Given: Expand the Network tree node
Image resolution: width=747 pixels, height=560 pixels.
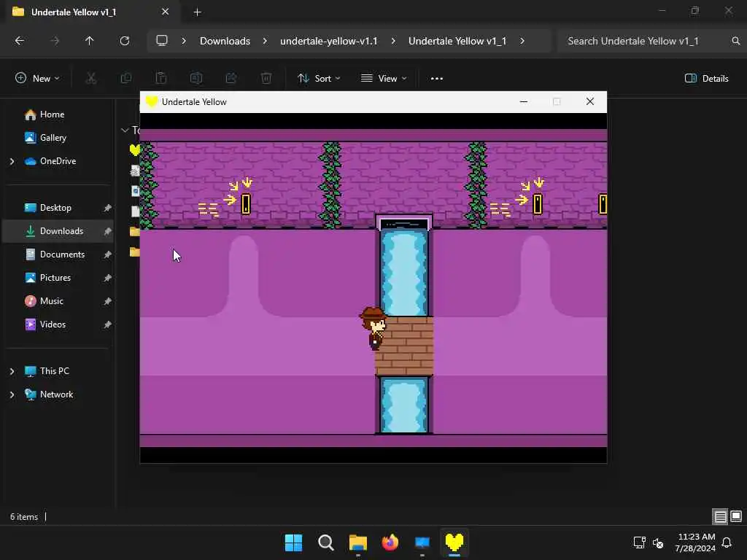Looking at the screenshot, I should 12,394.
